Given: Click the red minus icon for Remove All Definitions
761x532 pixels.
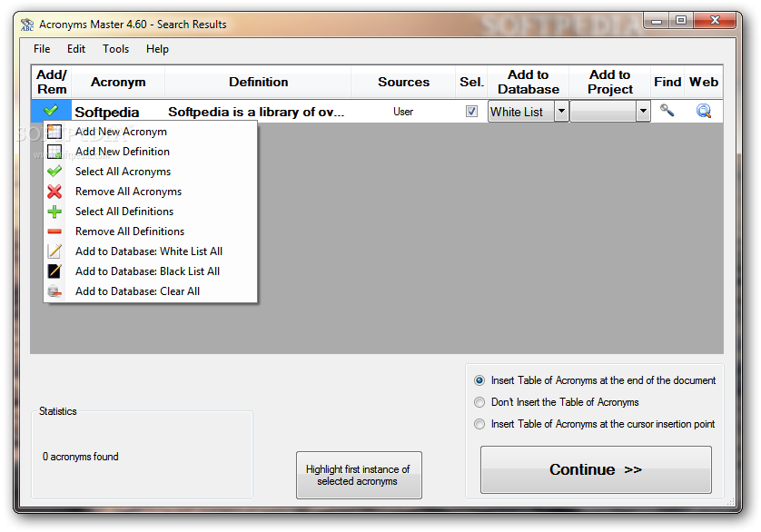Looking at the screenshot, I should tap(54, 232).
